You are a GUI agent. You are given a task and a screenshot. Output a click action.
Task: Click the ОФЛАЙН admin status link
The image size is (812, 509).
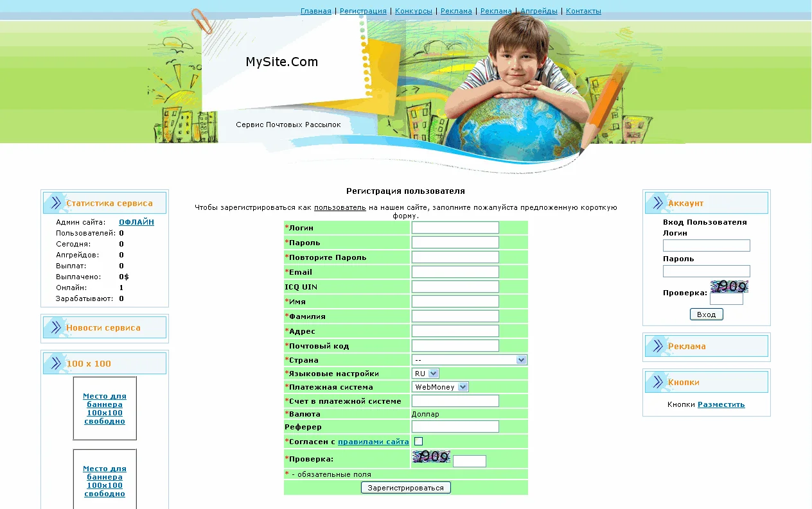click(x=136, y=222)
